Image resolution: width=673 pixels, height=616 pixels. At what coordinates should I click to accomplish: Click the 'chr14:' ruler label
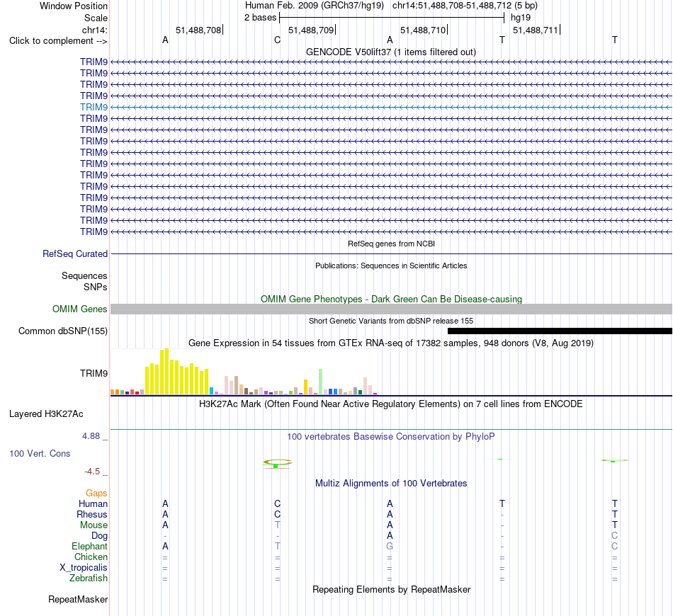(x=95, y=30)
